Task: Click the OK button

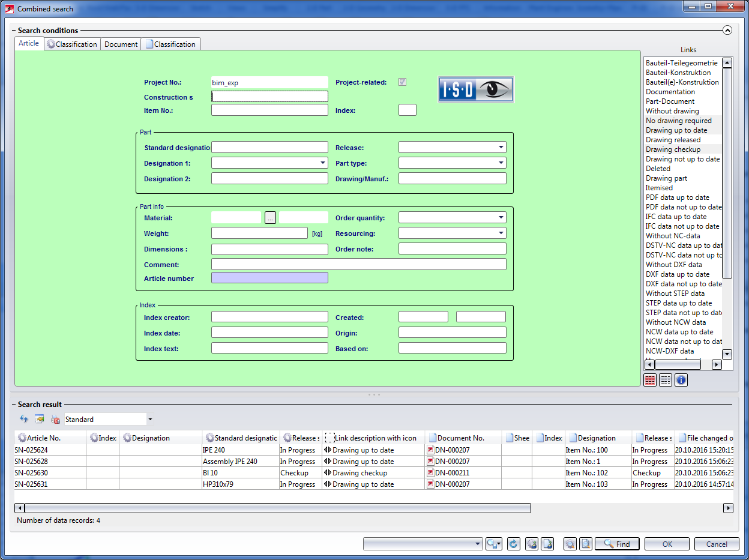Action: pyautogui.click(x=667, y=544)
